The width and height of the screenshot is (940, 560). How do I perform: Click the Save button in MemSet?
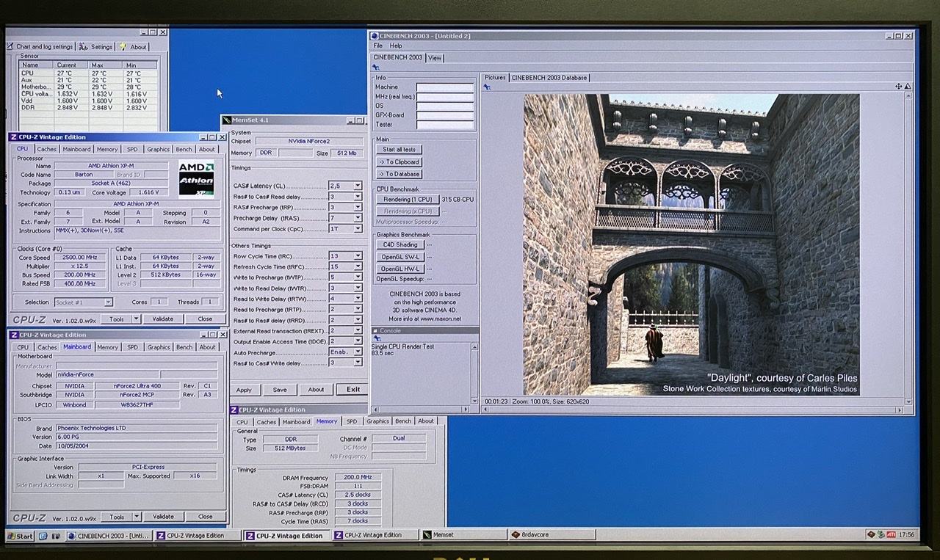280,390
